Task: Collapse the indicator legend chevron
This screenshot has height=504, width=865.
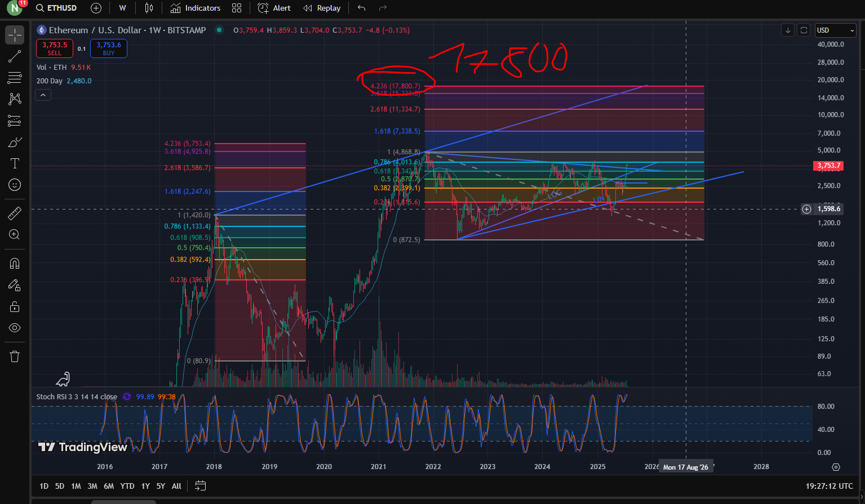Action: (43, 95)
